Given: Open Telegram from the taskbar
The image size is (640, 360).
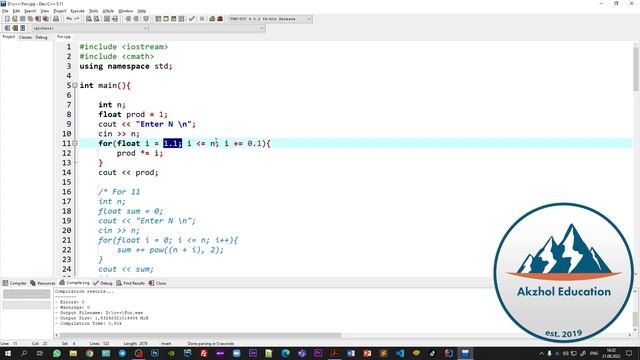Looking at the screenshot, I should click(122, 353).
